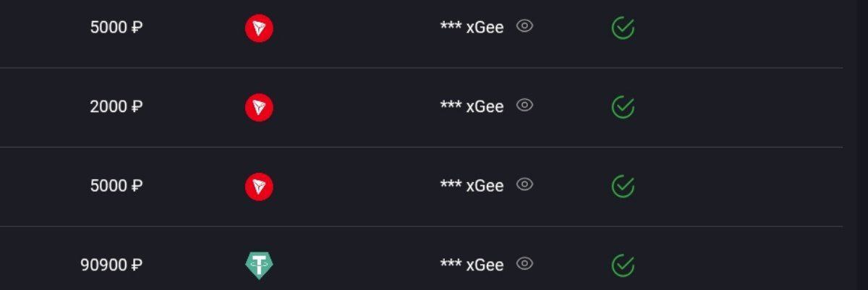Click the 5000 ₽ amount just above 90900 ₽
868x290 pixels.
116,186
